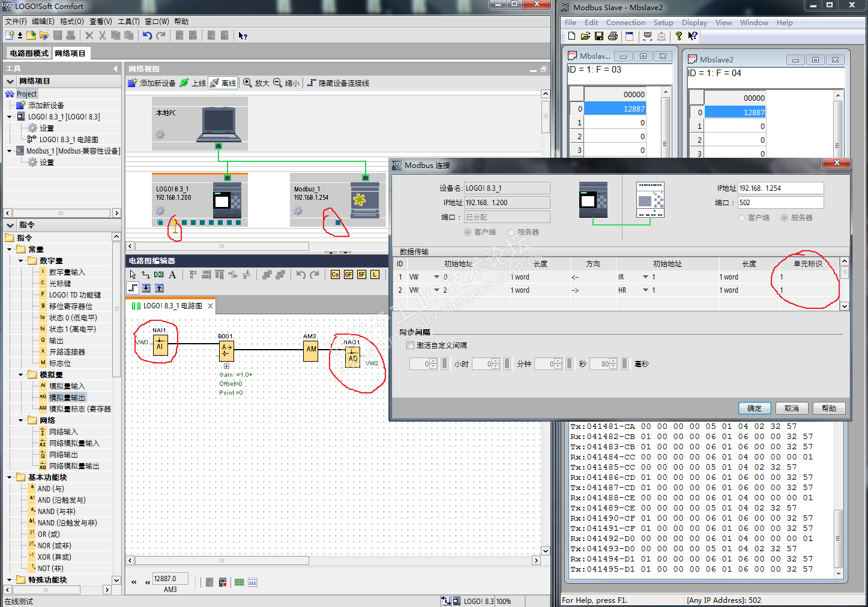Go online with the green connector icon
The height and width of the screenshot is (607, 868).
(193, 83)
